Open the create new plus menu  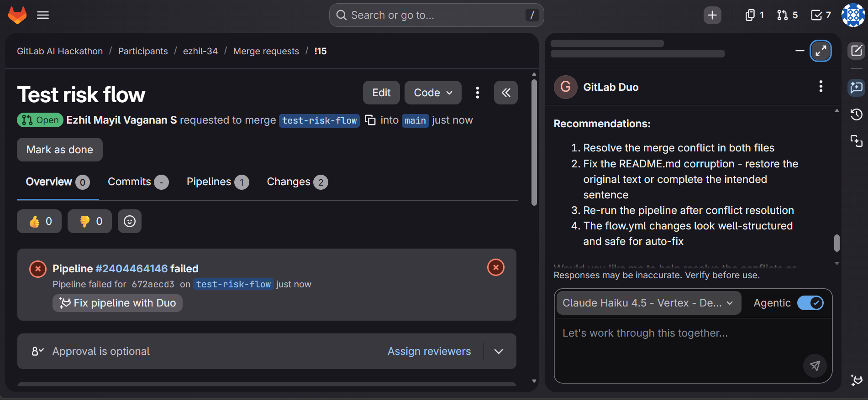[712, 15]
